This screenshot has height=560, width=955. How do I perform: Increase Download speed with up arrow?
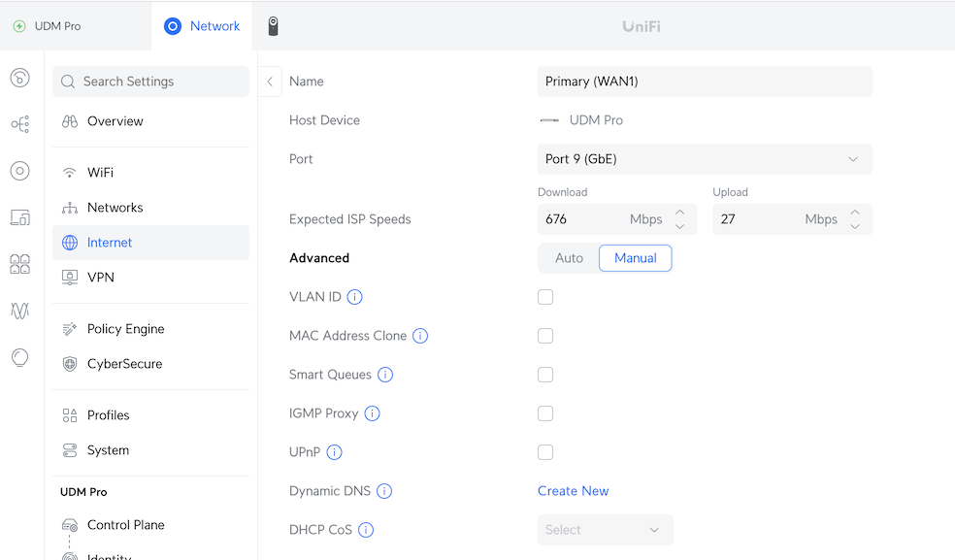pyautogui.click(x=679, y=212)
